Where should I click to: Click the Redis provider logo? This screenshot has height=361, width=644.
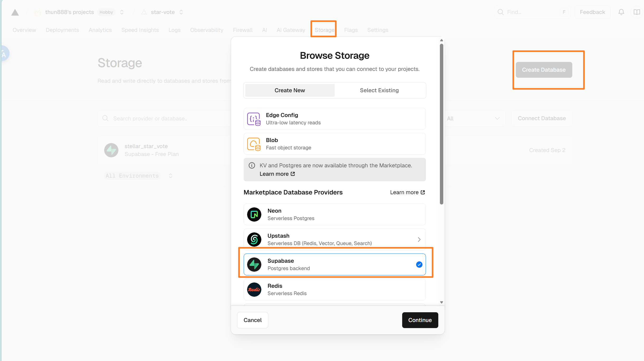tap(254, 290)
